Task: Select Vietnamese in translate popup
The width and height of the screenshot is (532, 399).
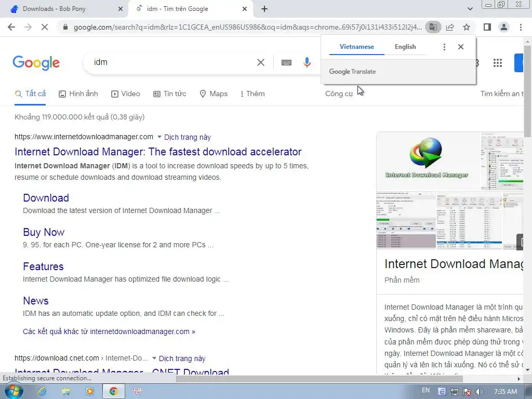Action: (356, 47)
